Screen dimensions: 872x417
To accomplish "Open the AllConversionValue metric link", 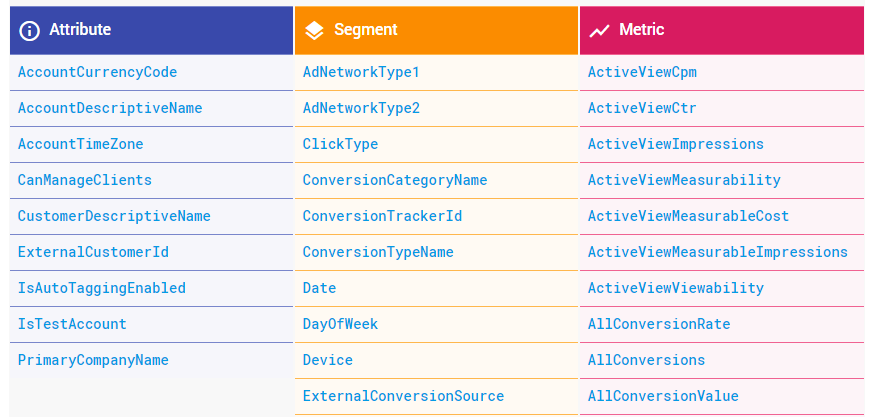I will pyautogui.click(x=663, y=396).
